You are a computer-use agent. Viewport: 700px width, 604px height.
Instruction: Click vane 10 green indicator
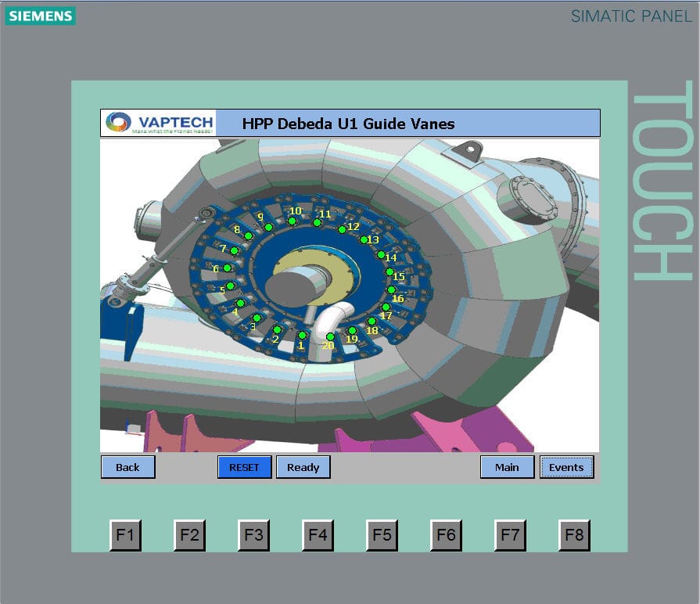click(291, 222)
